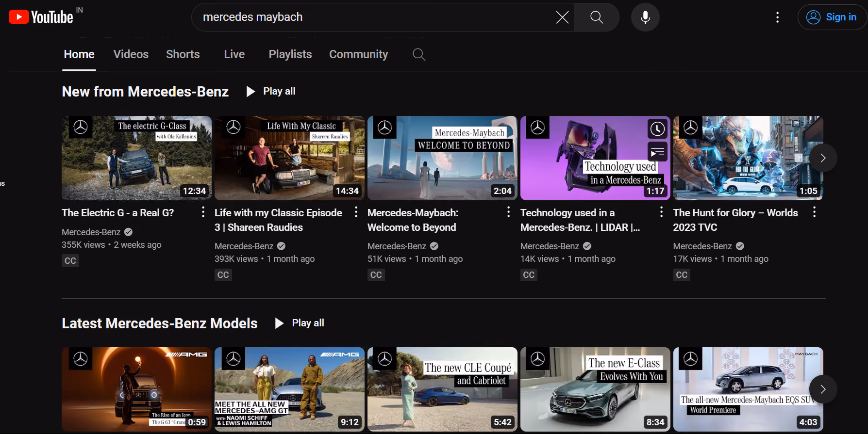Open the All New AMG GT thumbnail
The height and width of the screenshot is (434, 868).
(x=289, y=389)
